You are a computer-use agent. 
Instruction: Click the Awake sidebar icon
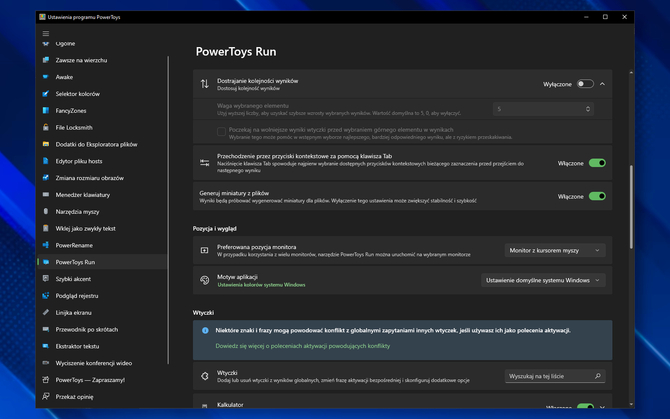coord(46,77)
